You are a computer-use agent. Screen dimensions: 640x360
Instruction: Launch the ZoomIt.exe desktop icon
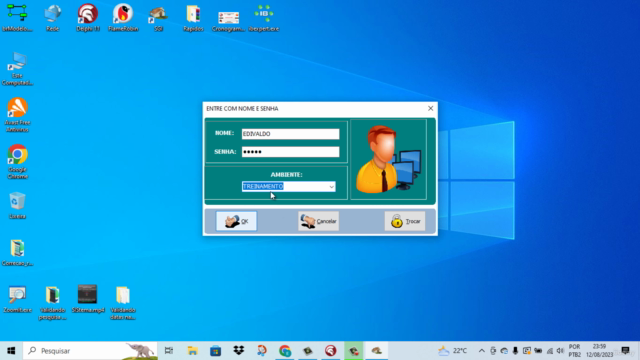click(x=17, y=300)
